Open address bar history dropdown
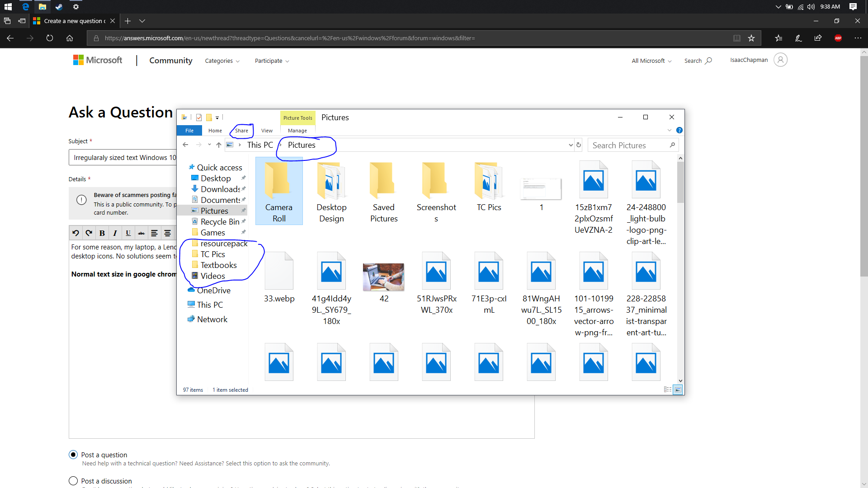The width and height of the screenshot is (868, 488). (x=571, y=145)
